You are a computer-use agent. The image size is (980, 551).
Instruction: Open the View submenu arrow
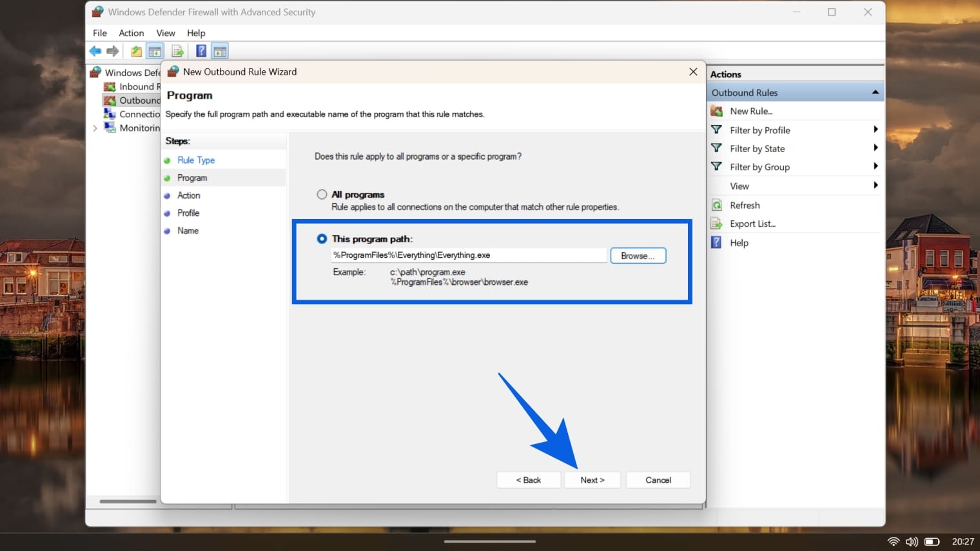(x=875, y=186)
